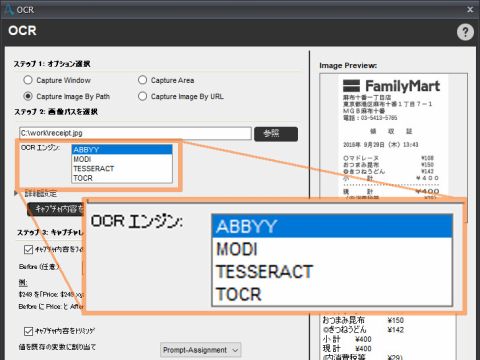Choose Capture Image By URL option
This screenshot has width=480, height=360.
coord(142,96)
